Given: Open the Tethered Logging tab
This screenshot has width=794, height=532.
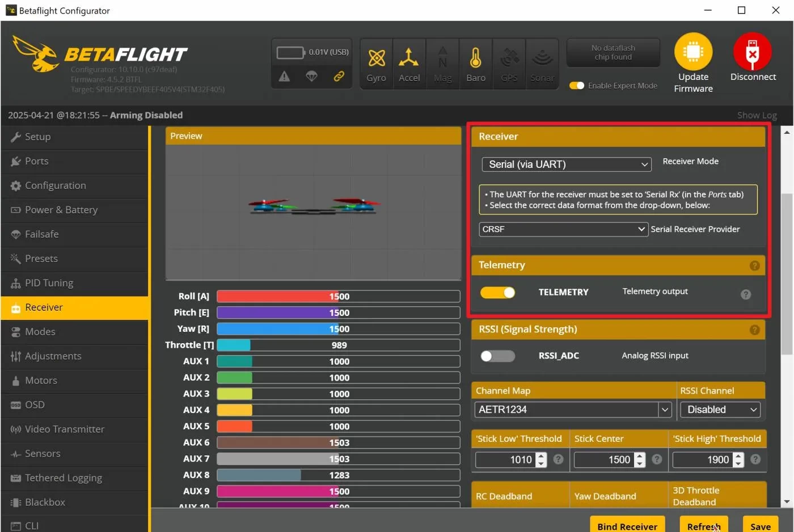Looking at the screenshot, I should pyautogui.click(x=75, y=478).
